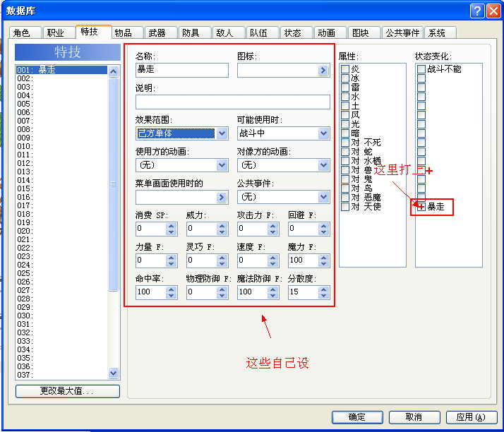The width and height of the screenshot is (504, 432).
Task: Click the 取消 button
Action: (414, 417)
